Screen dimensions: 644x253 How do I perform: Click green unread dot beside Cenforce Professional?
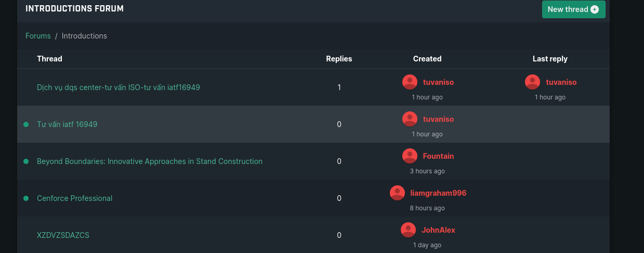(x=26, y=198)
